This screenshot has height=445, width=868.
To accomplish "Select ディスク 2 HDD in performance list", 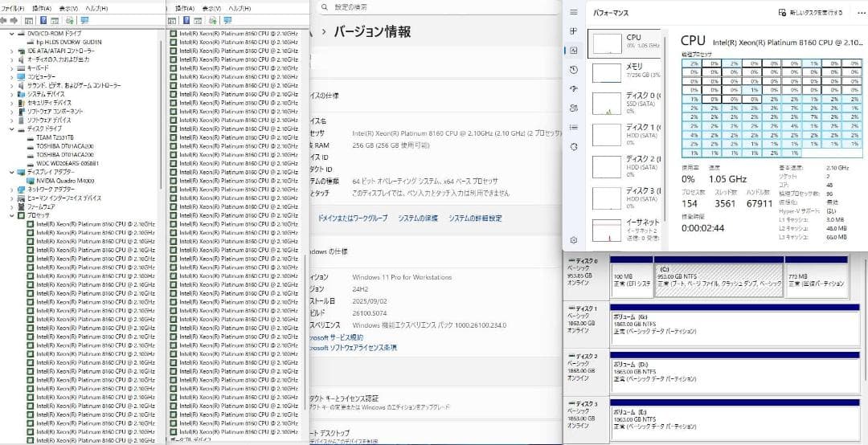I will (x=626, y=166).
